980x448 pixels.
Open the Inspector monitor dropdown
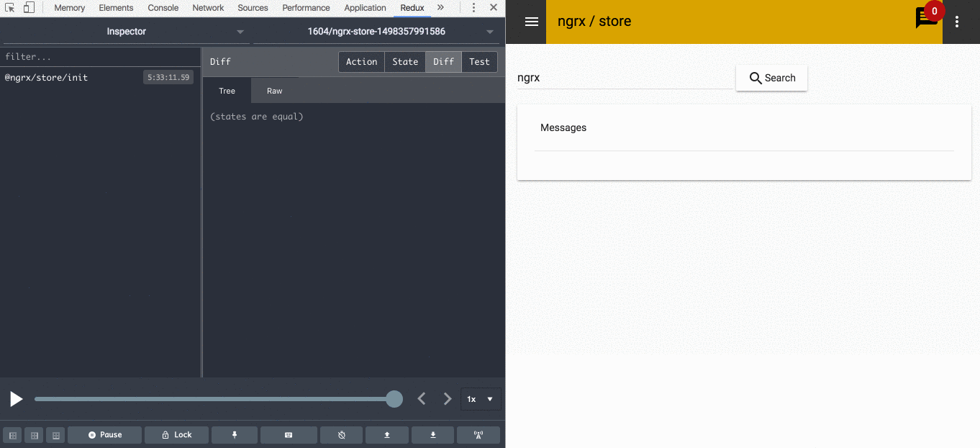pos(126,32)
